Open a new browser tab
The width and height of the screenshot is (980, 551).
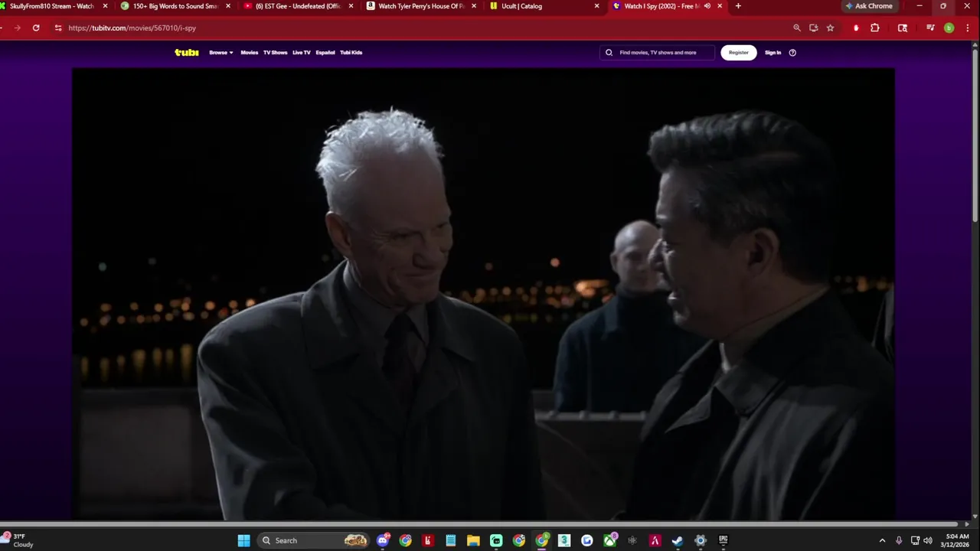coord(738,6)
